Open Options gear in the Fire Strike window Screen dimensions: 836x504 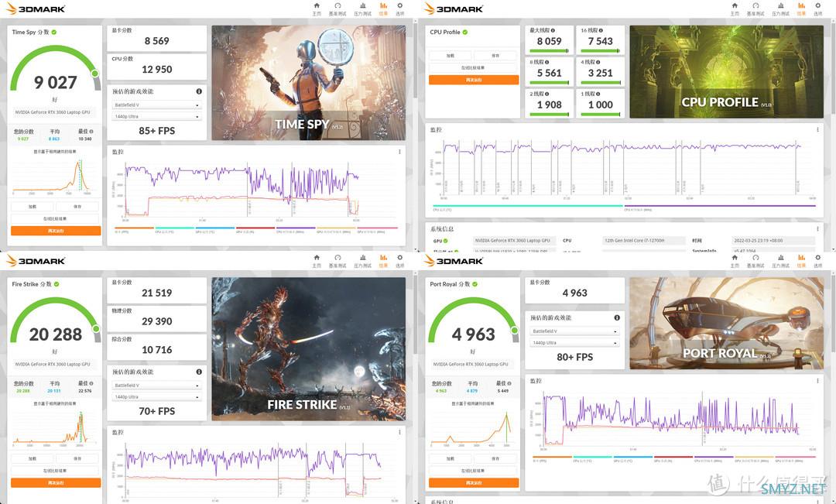click(x=400, y=261)
